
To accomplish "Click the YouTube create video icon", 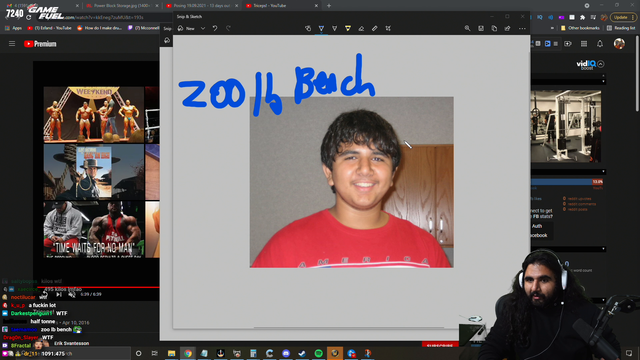I will (568, 44).
